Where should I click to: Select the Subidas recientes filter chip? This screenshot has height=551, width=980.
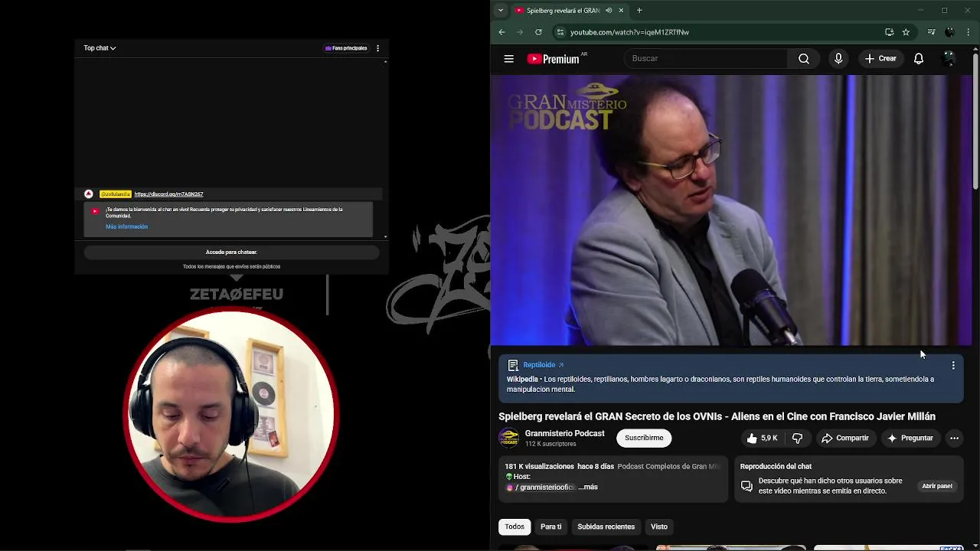pos(606,527)
